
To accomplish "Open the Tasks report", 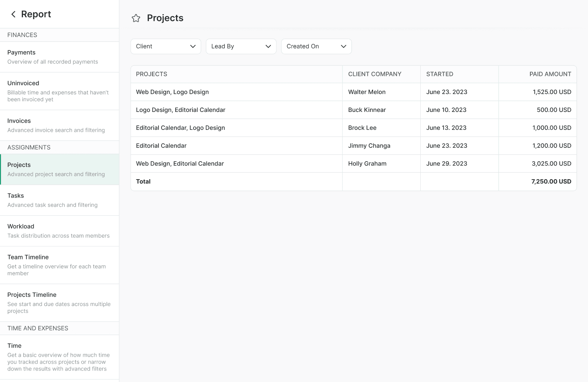I will click(60, 200).
